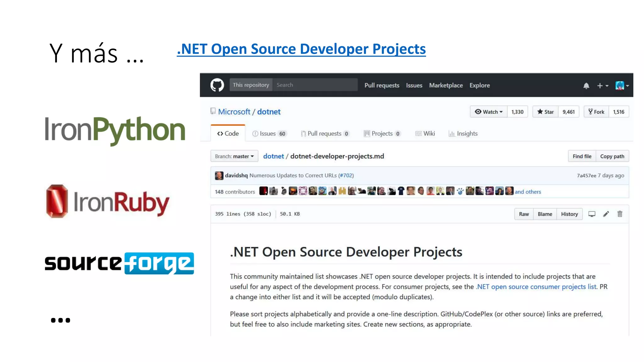Open the user avatar profile menu
Image resolution: width=644 pixels, height=362 pixels.
[622, 85]
